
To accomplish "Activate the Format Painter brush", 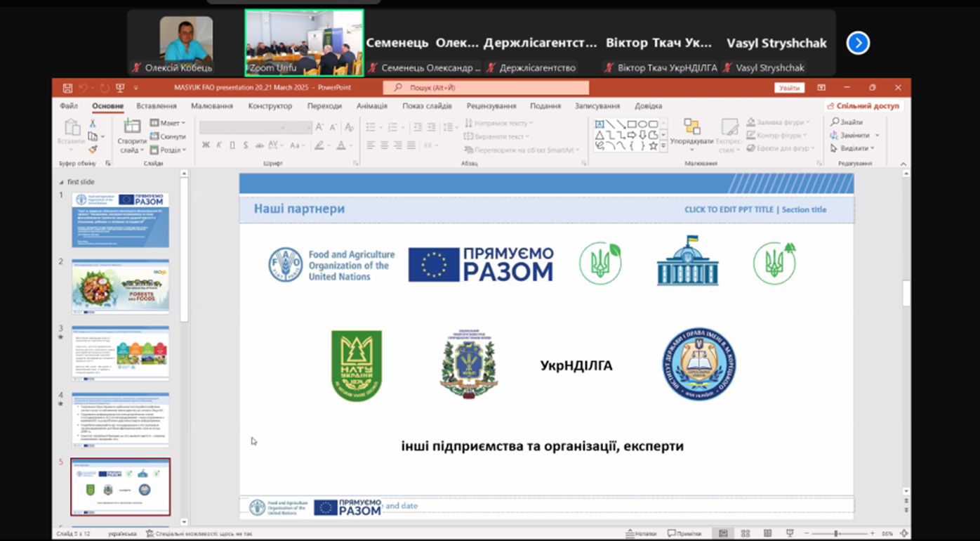I will [92, 150].
